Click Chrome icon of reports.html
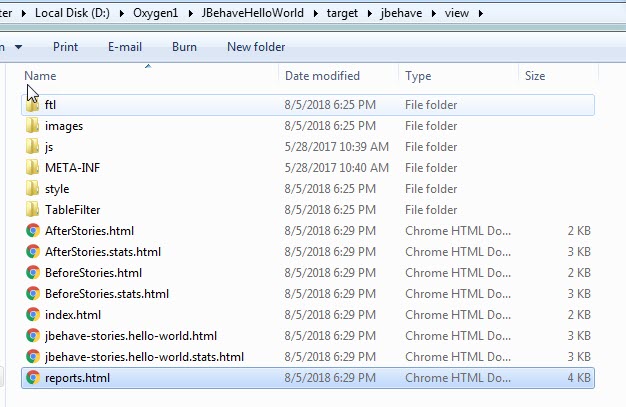Screen dimensions: 626x407 pos(33,378)
